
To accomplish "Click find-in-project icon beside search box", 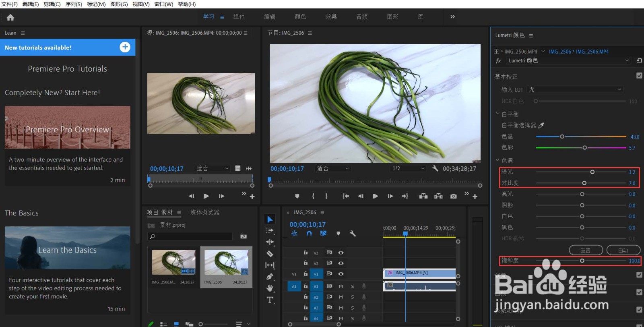I will point(244,236).
